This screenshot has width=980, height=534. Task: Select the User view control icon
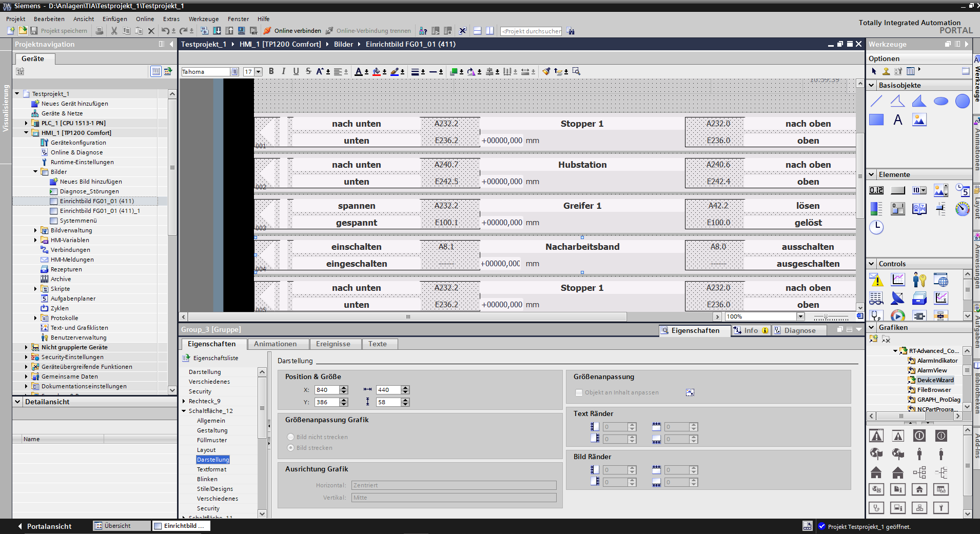click(x=919, y=280)
